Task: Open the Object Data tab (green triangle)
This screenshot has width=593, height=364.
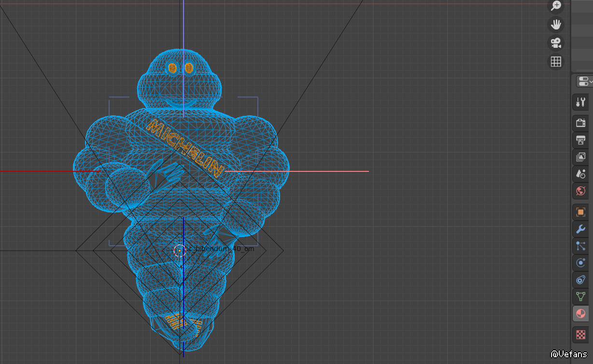Action: (x=581, y=297)
